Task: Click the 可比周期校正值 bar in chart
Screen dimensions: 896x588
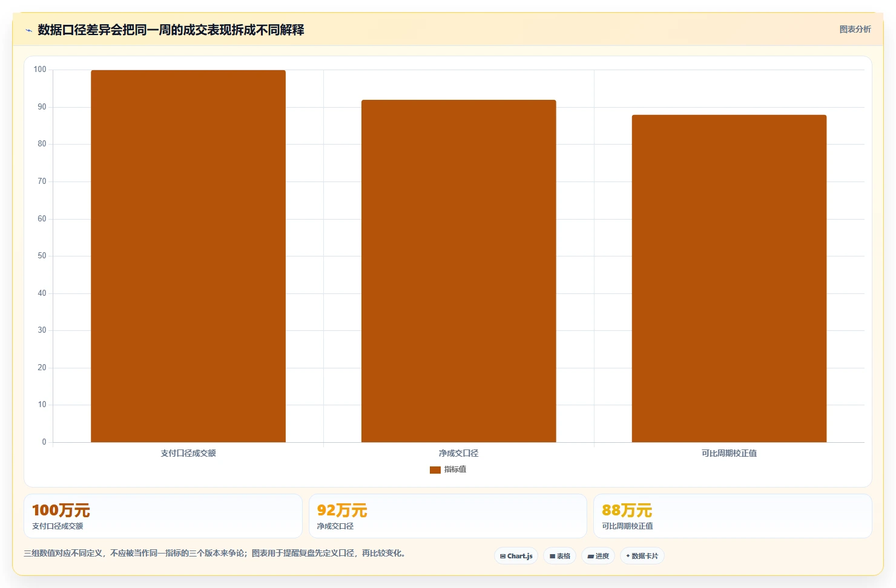Action: [729, 278]
